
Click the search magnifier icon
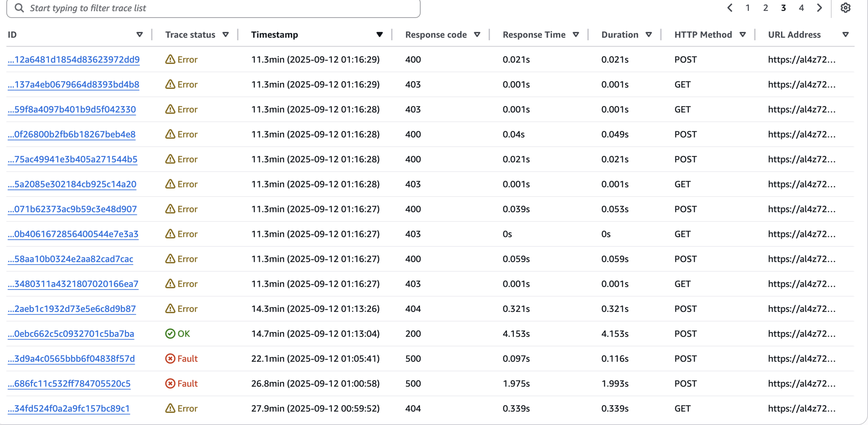[x=19, y=8]
